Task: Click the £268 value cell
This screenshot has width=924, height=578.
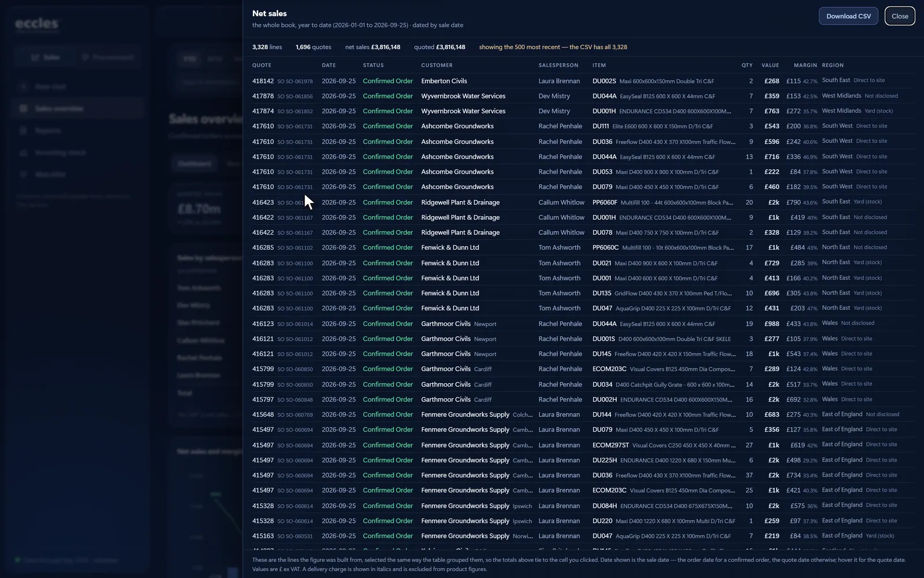Action: pos(772,81)
